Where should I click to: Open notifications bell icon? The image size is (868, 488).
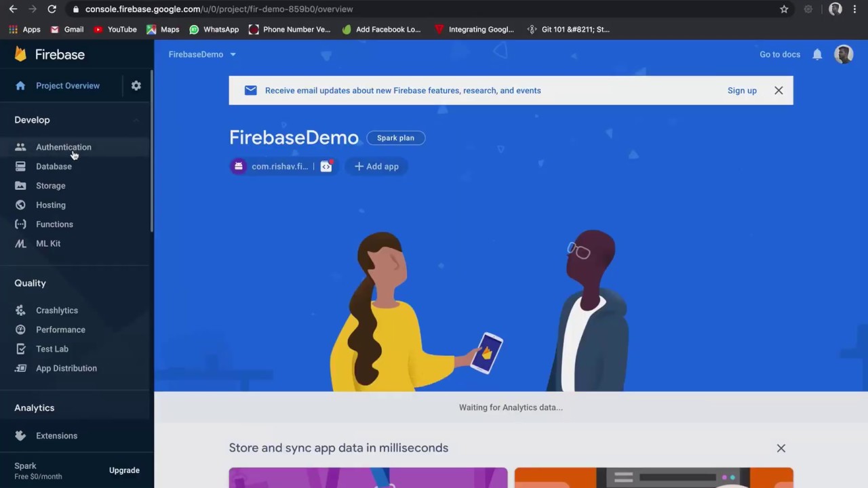[x=817, y=54]
